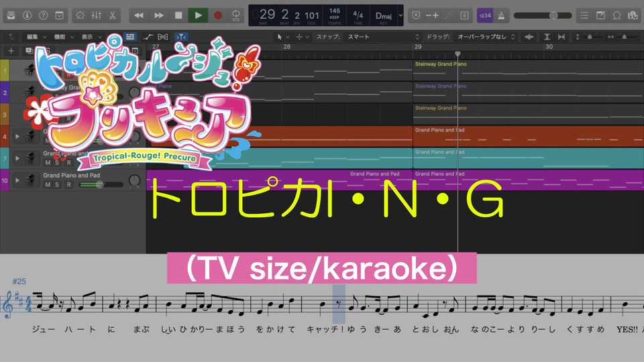Screen dimensions: 644x362
Task: Expand track 10 disclosure triangle
Action: (17, 180)
